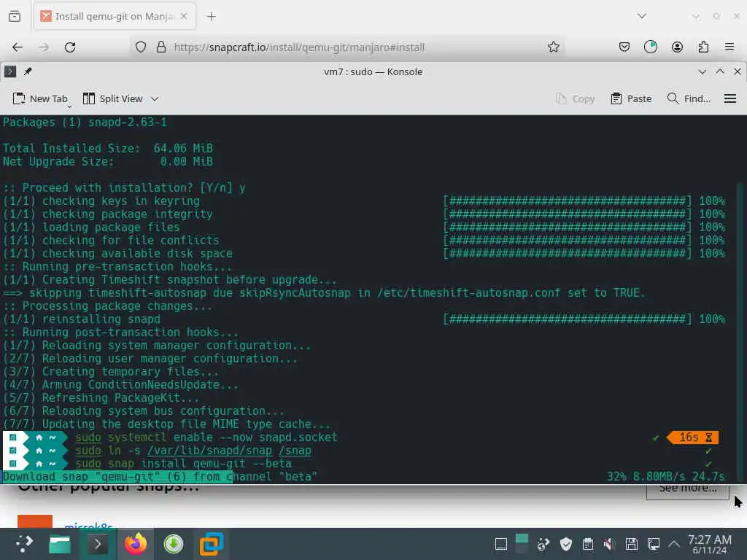Open Firefox recent browsing tab list icon
The image size is (747, 560).
[x=15, y=16]
